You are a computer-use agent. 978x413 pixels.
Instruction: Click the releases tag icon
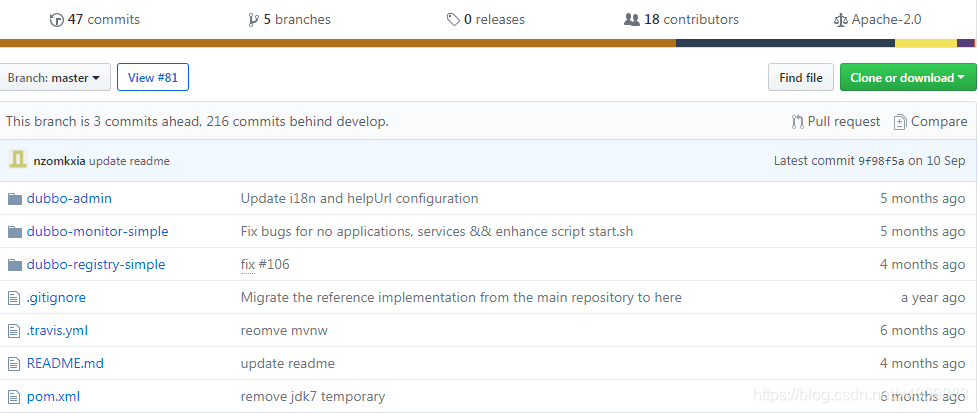453,19
